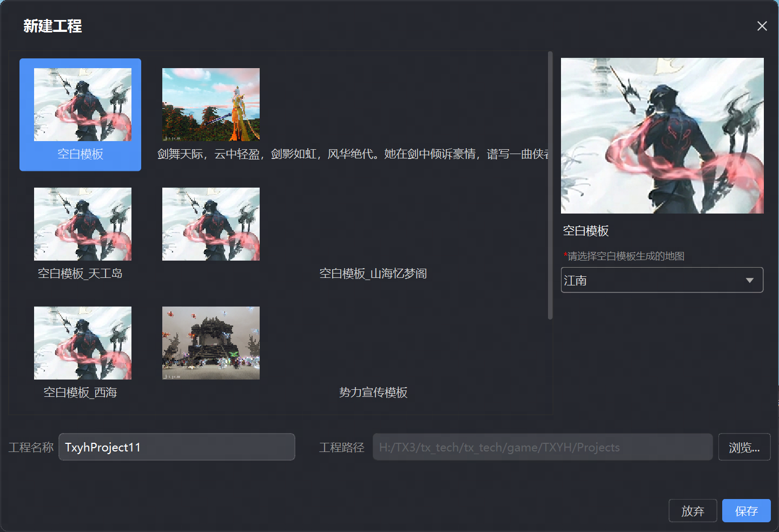Image resolution: width=779 pixels, height=532 pixels.
Task: Click the 空白模板_天工岛 label text
Action: pyautogui.click(x=80, y=274)
